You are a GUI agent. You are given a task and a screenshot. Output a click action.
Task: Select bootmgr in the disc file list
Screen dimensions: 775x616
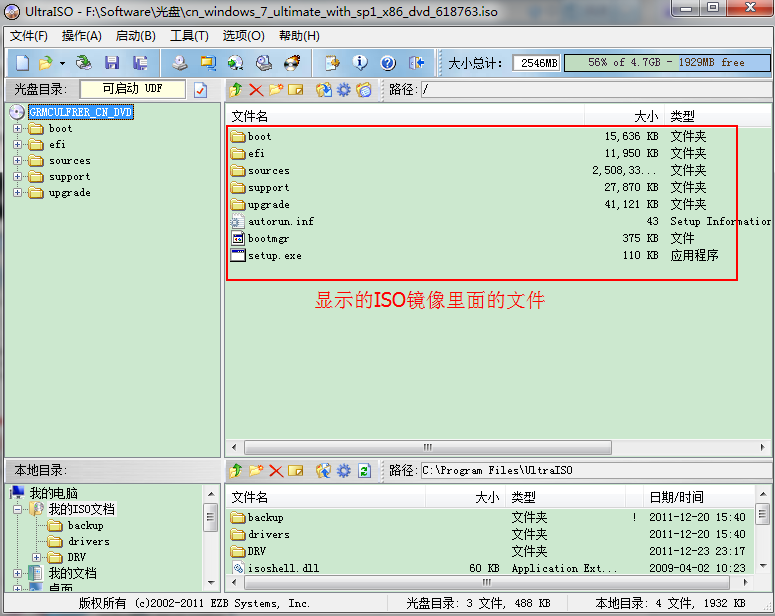[268, 239]
